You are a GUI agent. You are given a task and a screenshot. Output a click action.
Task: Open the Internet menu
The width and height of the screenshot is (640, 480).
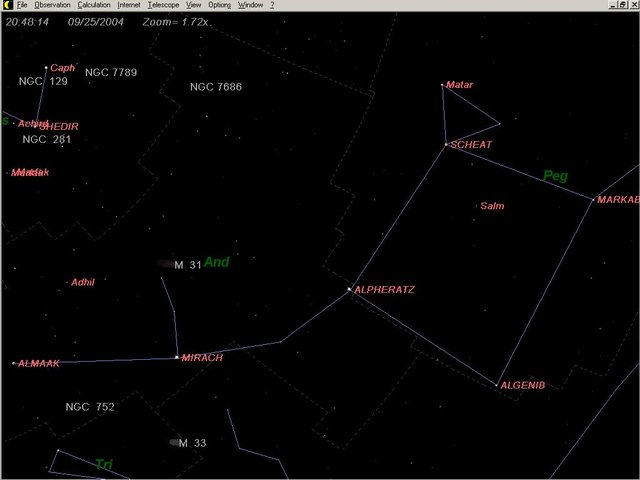tap(129, 5)
